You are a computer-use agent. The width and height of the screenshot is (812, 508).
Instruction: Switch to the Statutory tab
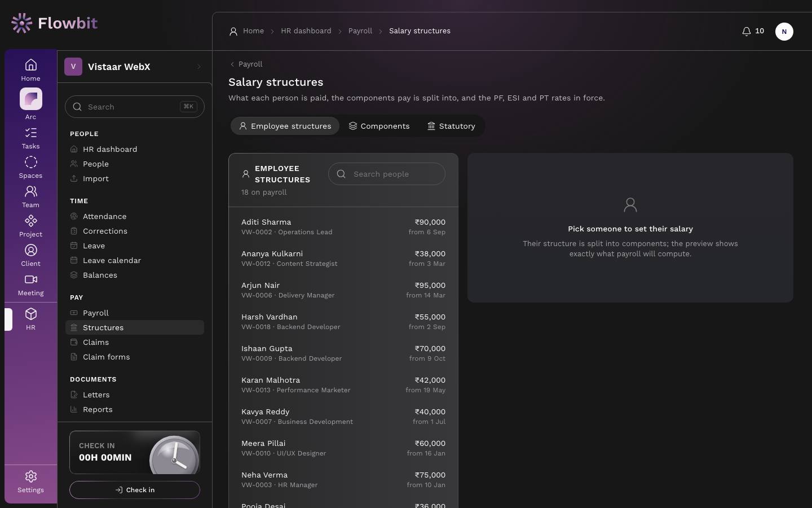[451, 126]
